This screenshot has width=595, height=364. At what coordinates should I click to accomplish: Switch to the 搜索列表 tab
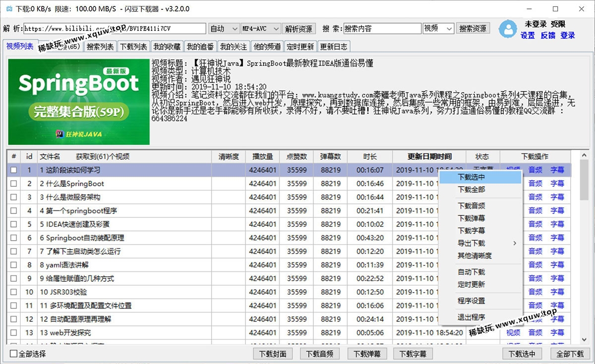click(100, 47)
